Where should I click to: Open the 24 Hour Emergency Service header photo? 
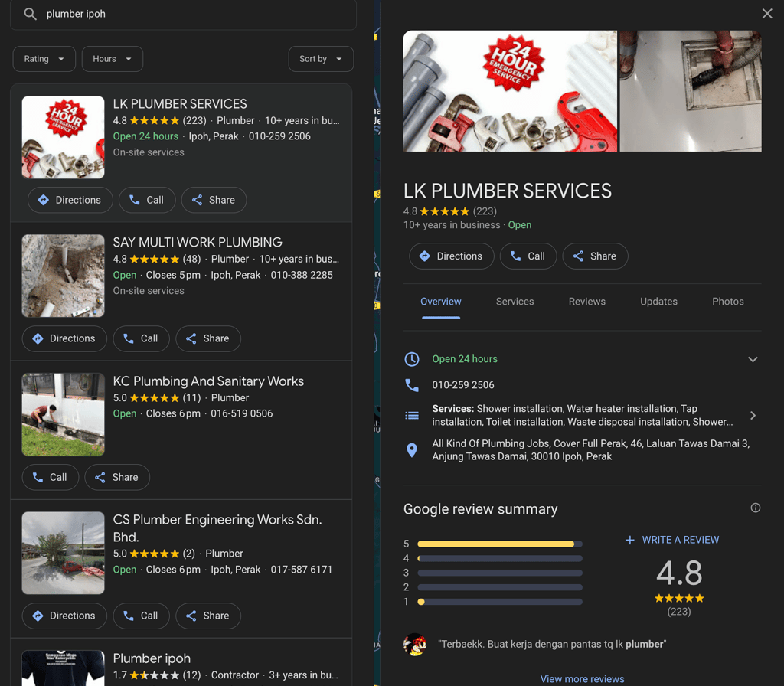click(510, 91)
